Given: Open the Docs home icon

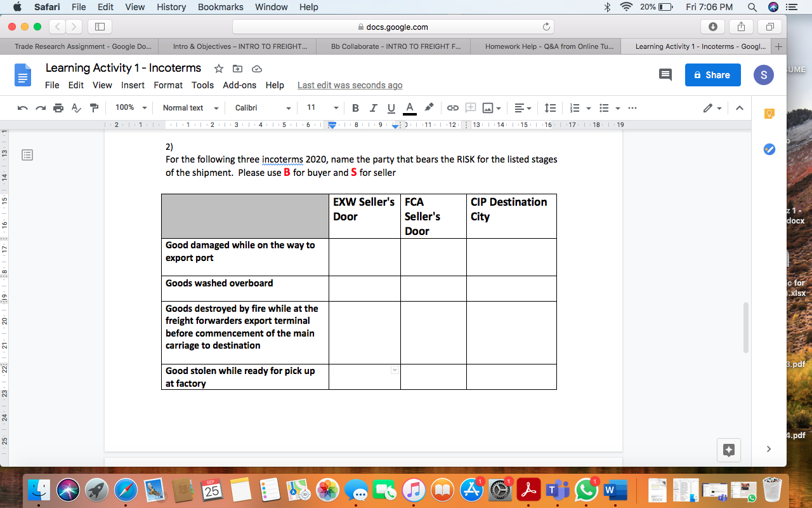Looking at the screenshot, I should point(23,75).
